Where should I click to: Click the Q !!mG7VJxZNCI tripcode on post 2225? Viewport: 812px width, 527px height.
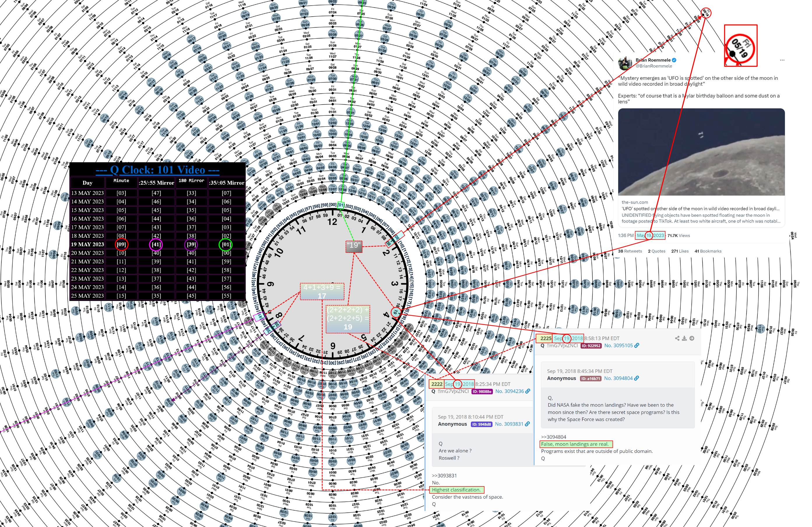pyautogui.click(x=559, y=346)
